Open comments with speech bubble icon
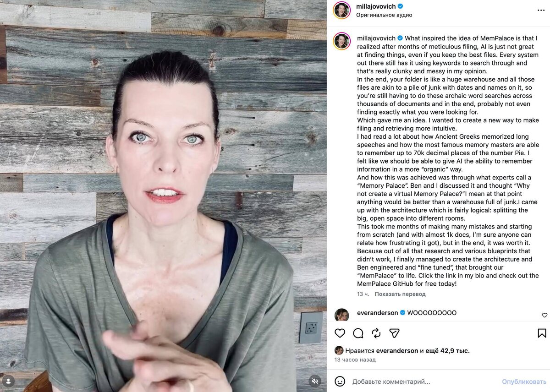The width and height of the screenshot is (550, 392). [358, 333]
